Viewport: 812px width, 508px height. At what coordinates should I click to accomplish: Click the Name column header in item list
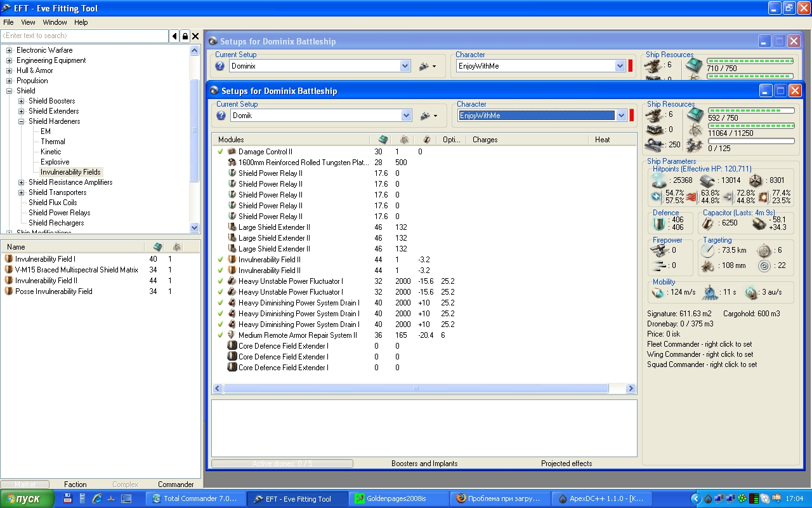click(72, 247)
